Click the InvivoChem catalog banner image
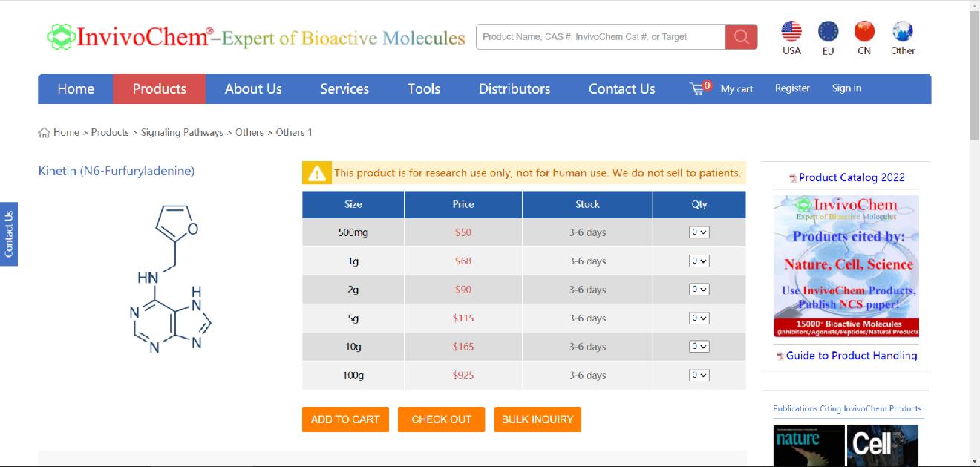Screen dimensions: 980x467 [x=846, y=266]
